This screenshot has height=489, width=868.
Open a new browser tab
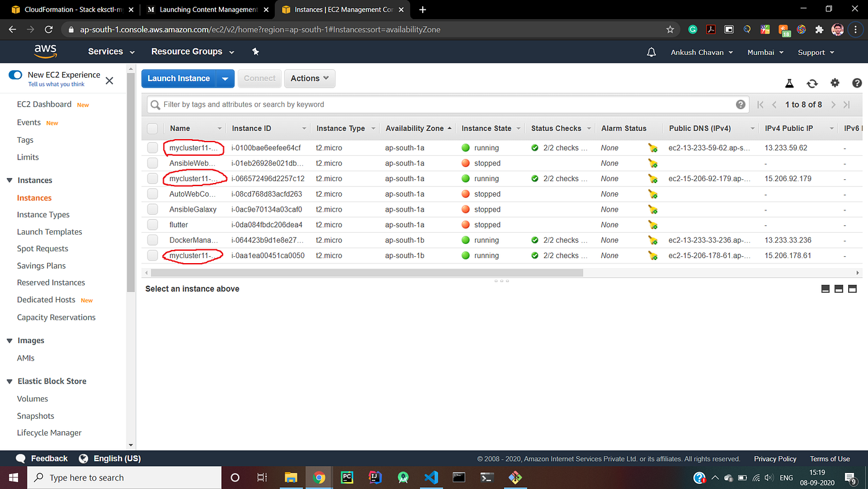click(423, 10)
